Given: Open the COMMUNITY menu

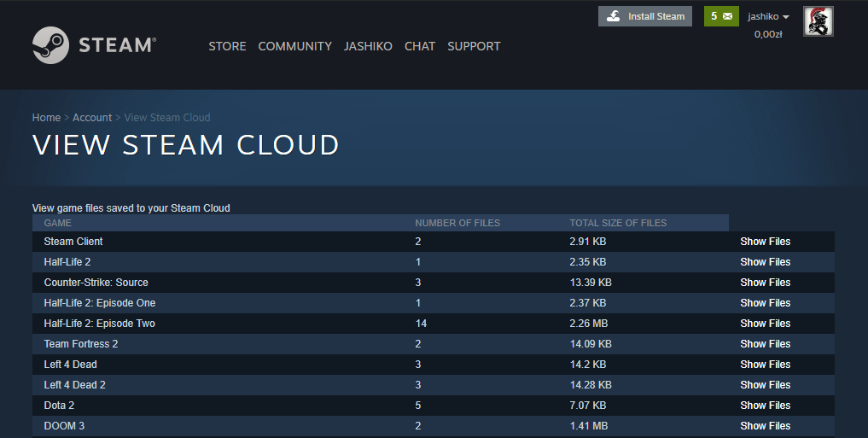Looking at the screenshot, I should pyautogui.click(x=295, y=46).
